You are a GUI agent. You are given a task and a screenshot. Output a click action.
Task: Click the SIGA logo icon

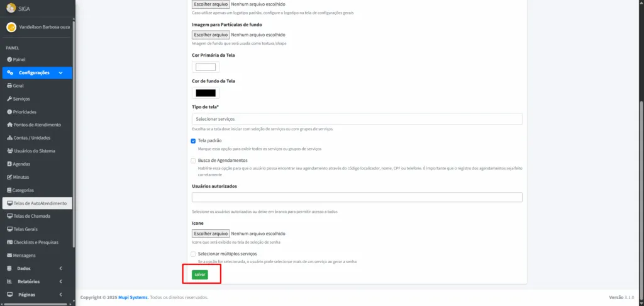11,8
